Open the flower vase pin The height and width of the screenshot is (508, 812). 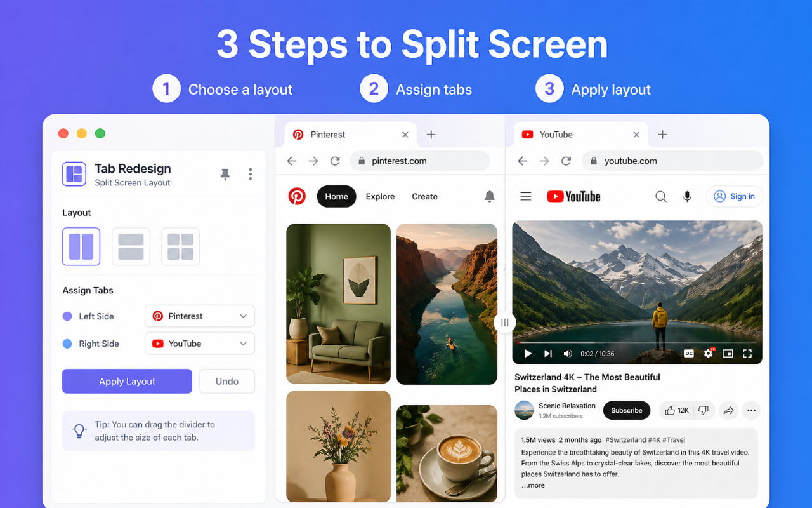coord(338,446)
